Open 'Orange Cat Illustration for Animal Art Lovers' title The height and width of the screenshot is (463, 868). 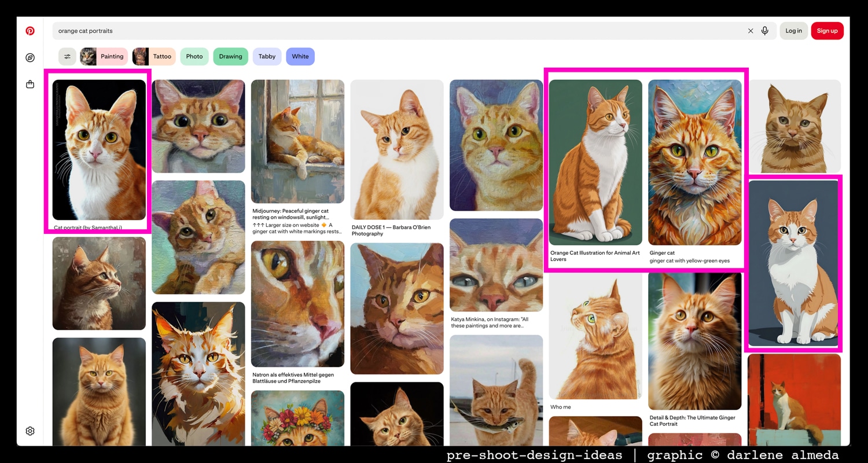tap(595, 256)
